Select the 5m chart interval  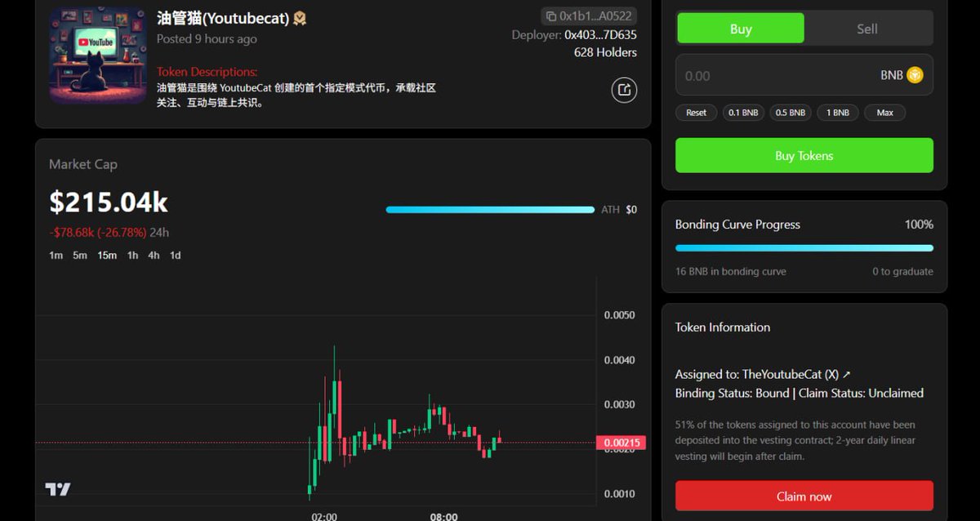click(x=80, y=256)
